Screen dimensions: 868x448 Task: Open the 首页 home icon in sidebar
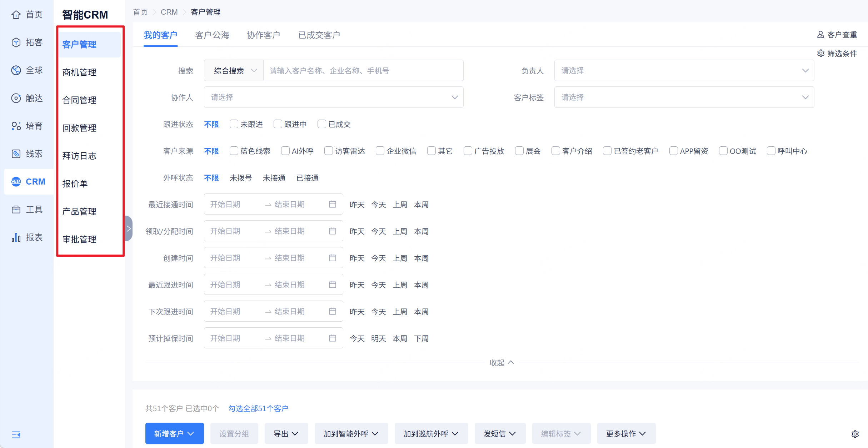pyautogui.click(x=16, y=14)
